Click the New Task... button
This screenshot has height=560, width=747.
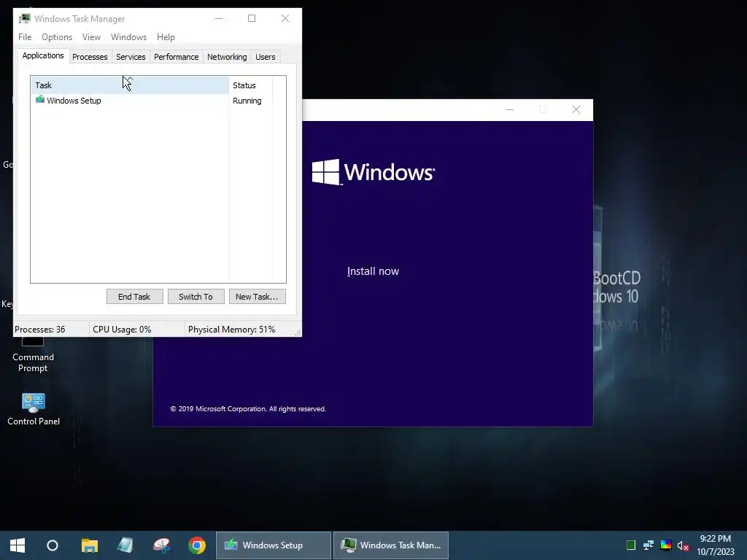coord(257,297)
